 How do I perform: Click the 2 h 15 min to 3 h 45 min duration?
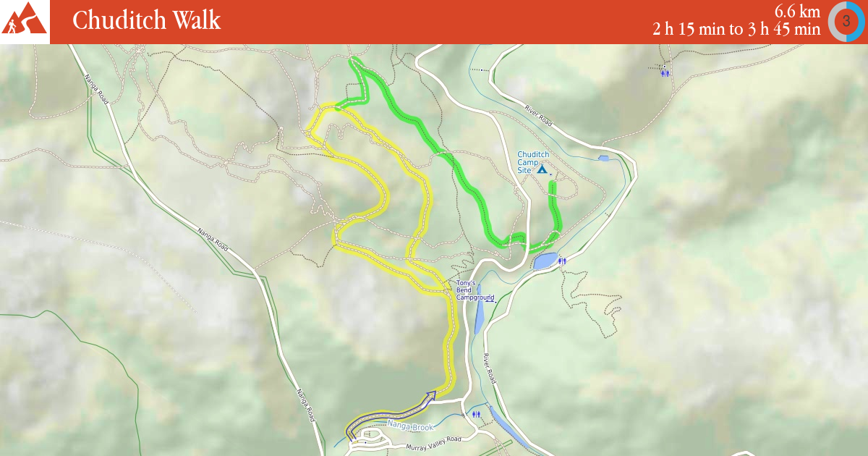(736, 30)
